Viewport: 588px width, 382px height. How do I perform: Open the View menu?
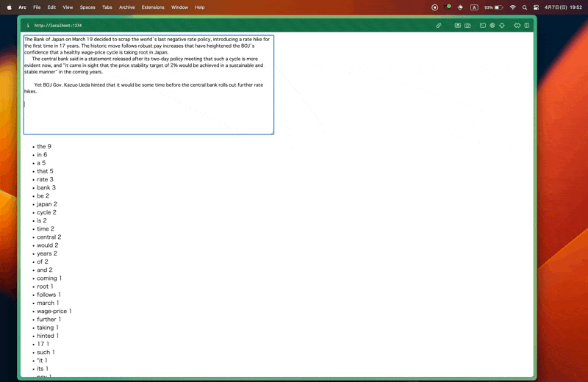coord(68,7)
